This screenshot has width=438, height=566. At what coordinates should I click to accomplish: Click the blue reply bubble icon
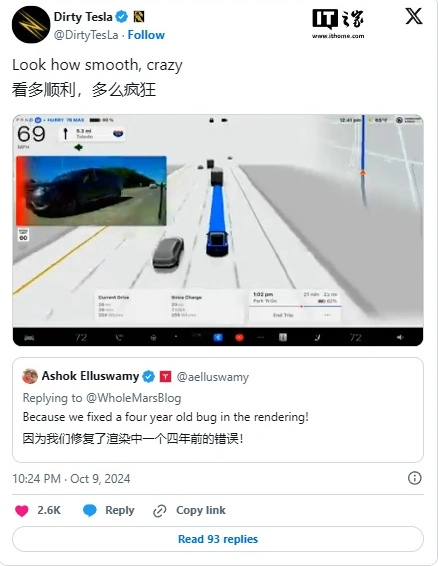click(90, 510)
